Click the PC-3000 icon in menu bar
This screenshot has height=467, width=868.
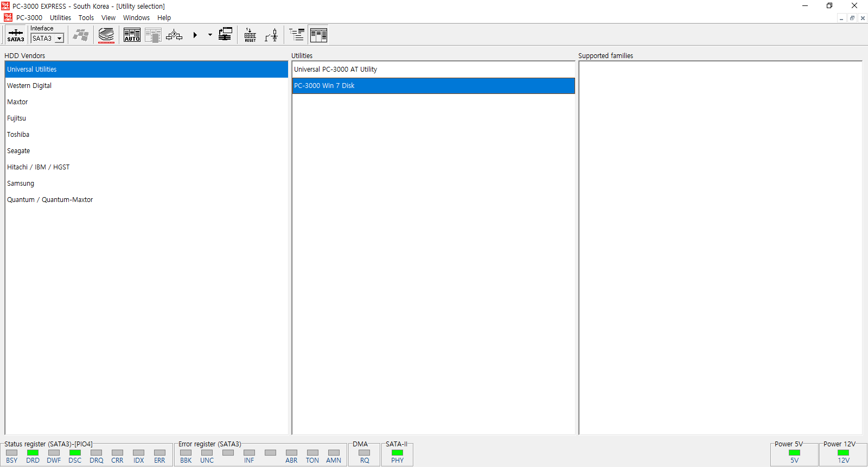click(8, 18)
